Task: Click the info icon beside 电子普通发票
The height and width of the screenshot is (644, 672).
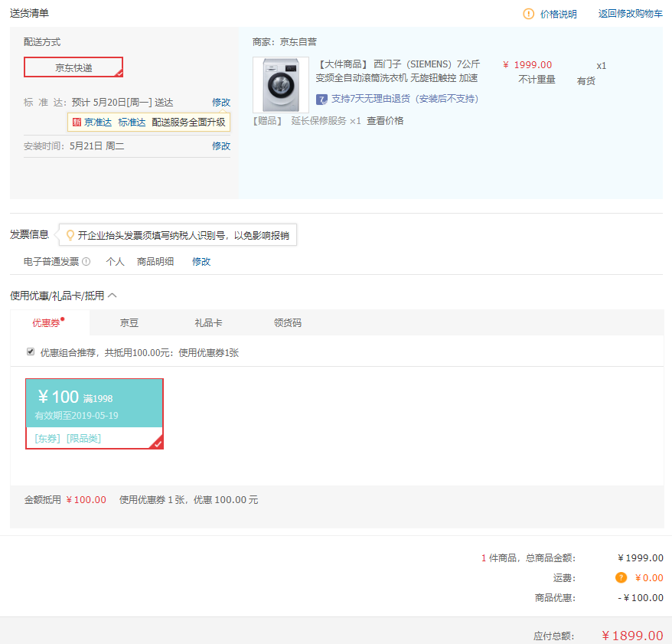Action: (86, 262)
